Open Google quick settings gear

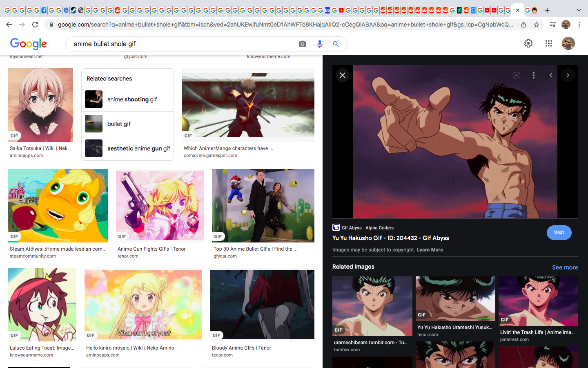click(x=528, y=43)
